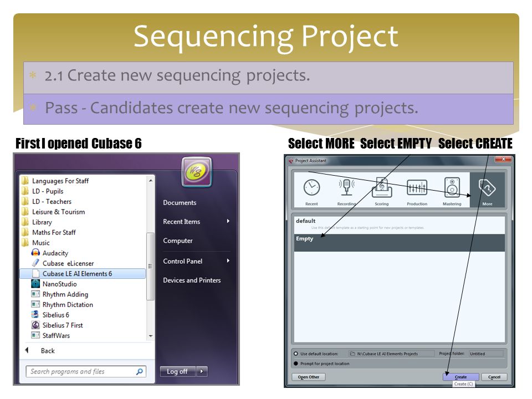Click the Log off button
The width and height of the screenshot is (532, 399).
177,371
